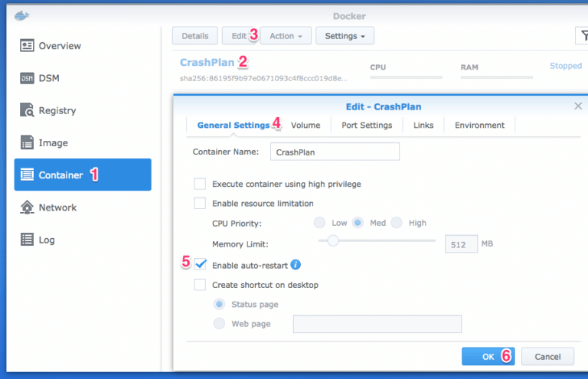
Task: Check Enable resource limitation box
Action: (x=200, y=204)
